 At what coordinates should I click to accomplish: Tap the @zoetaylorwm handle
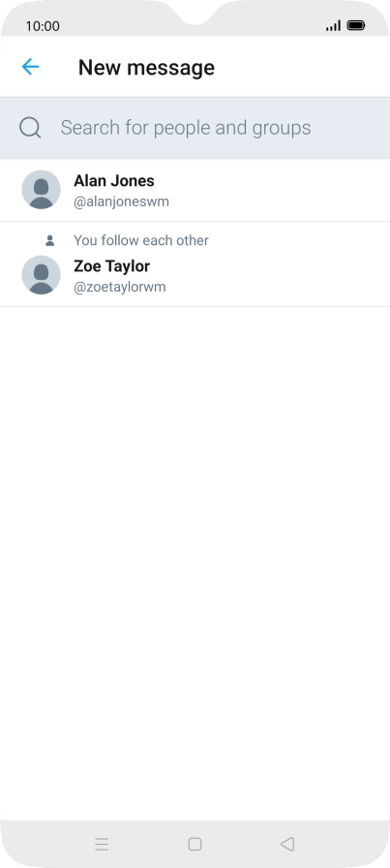pyautogui.click(x=119, y=287)
